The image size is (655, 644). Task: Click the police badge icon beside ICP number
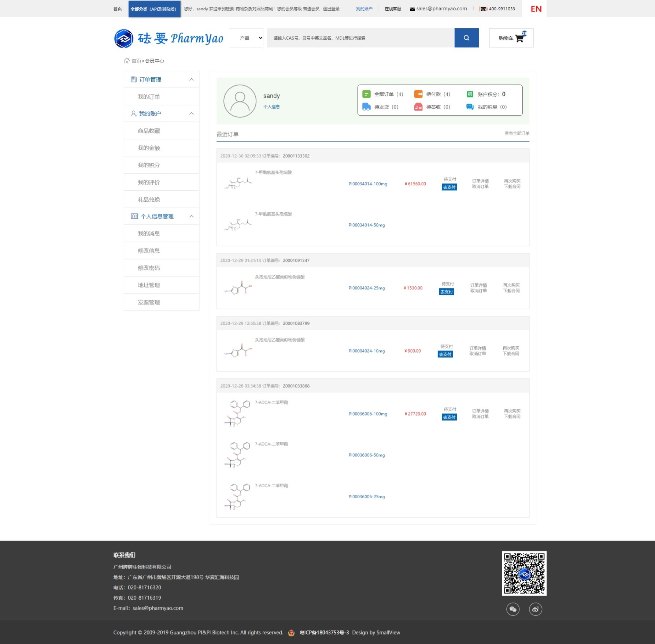(x=291, y=633)
